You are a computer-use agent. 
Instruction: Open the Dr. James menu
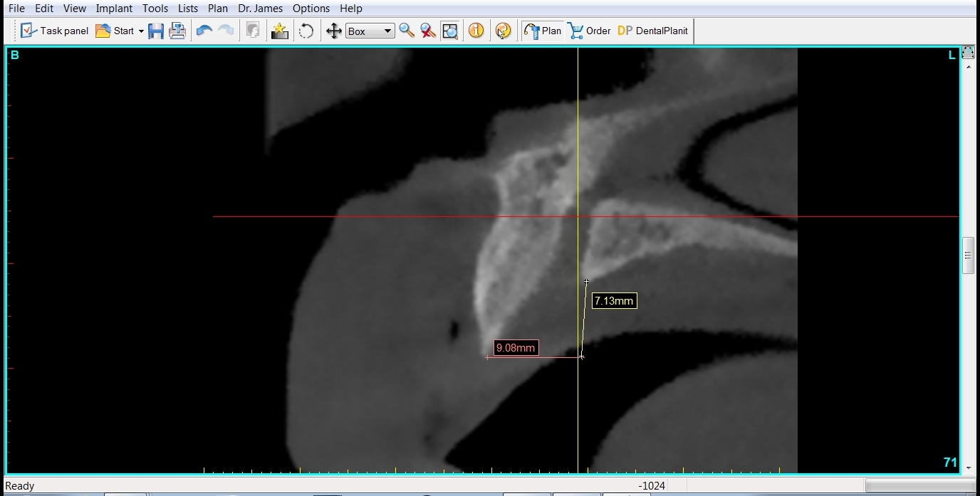click(260, 9)
